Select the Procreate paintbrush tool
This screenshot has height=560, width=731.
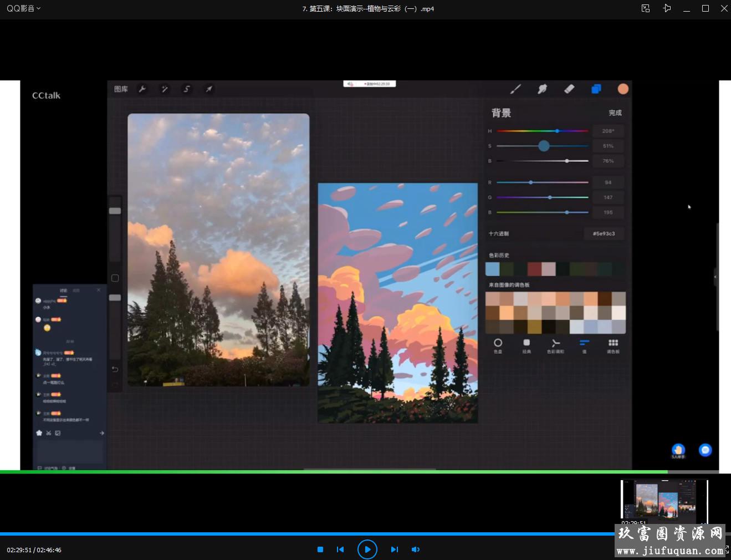(515, 89)
